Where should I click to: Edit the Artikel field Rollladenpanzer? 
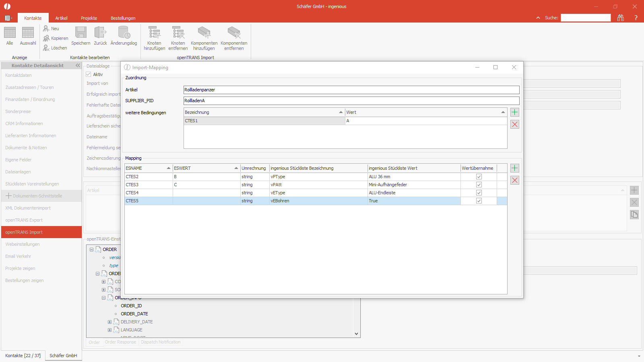[x=351, y=90]
